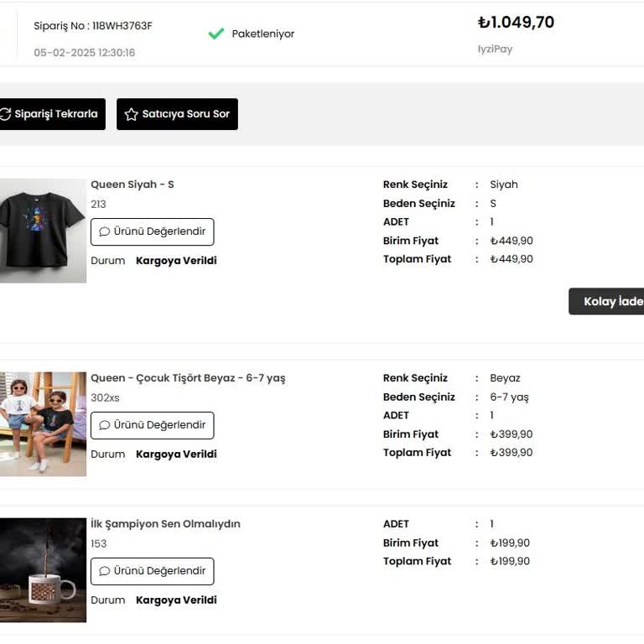Click the ₺1.049,70 order total
The height and width of the screenshot is (644, 644).
click(x=516, y=23)
